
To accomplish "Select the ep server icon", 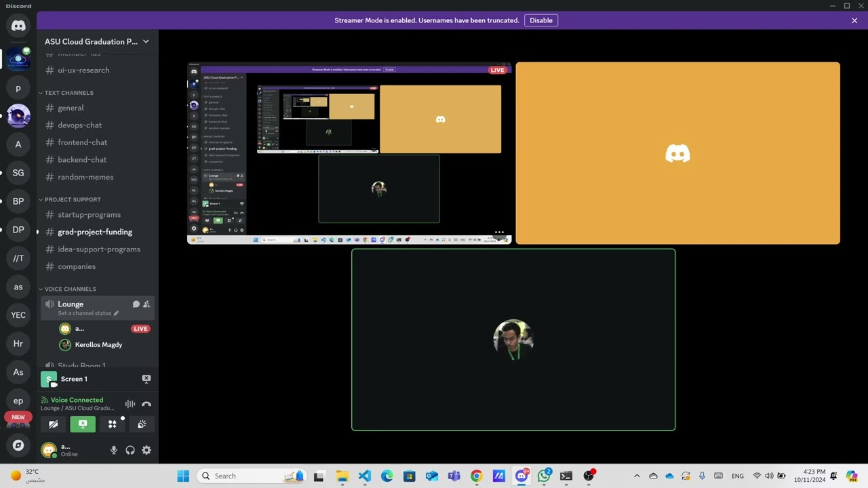I will click(x=18, y=401).
